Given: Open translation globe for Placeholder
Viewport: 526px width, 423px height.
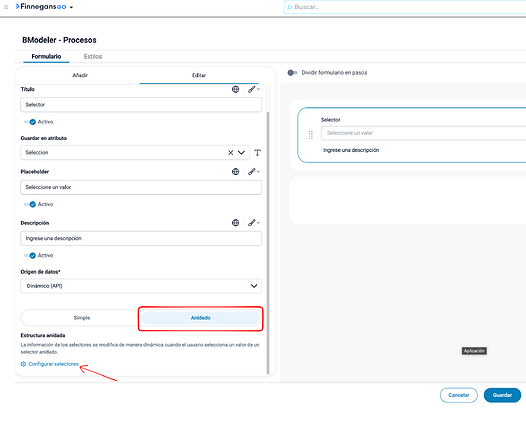Looking at the screenshot, I should click(235, 172).
